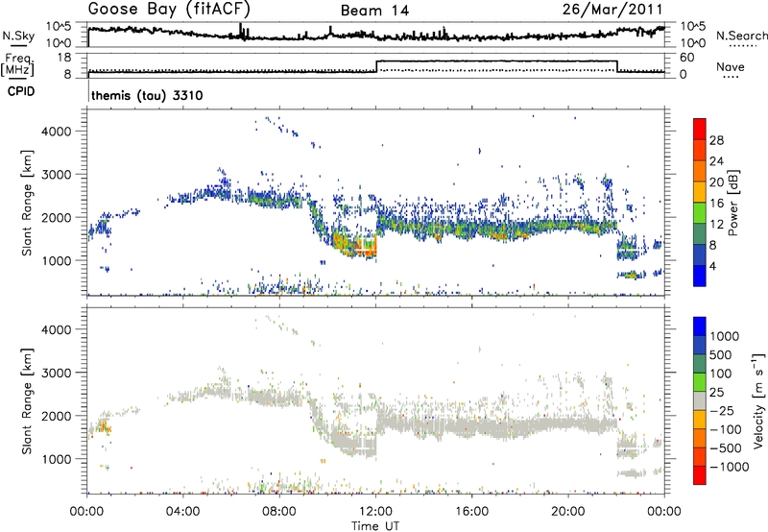
Task: Pick the green Velocity swatch between 100 and 25
Action: tap(700, 382)
